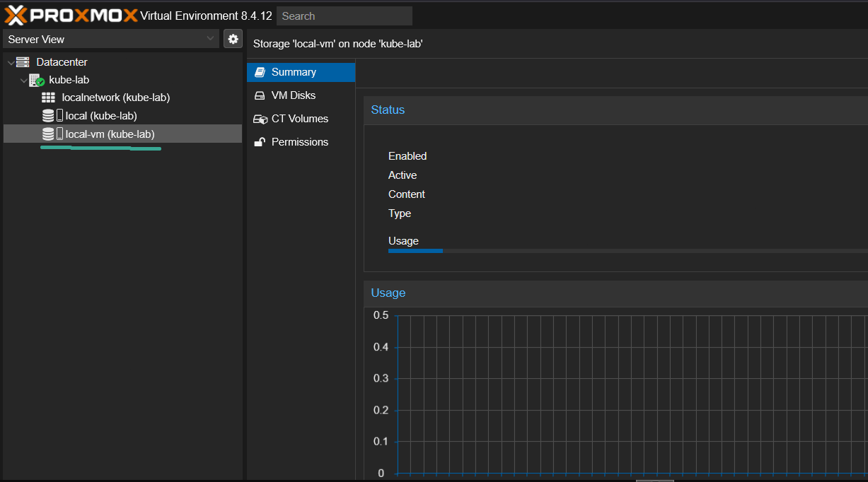Open the Permissions tab
This screenshot has width=868, height=482.
click(300, 142)
